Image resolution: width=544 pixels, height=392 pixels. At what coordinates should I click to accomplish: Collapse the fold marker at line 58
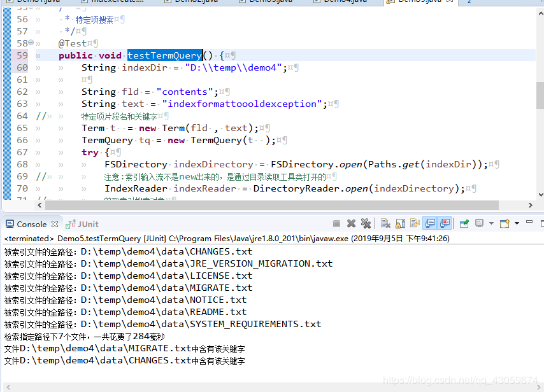pos(31,43)
